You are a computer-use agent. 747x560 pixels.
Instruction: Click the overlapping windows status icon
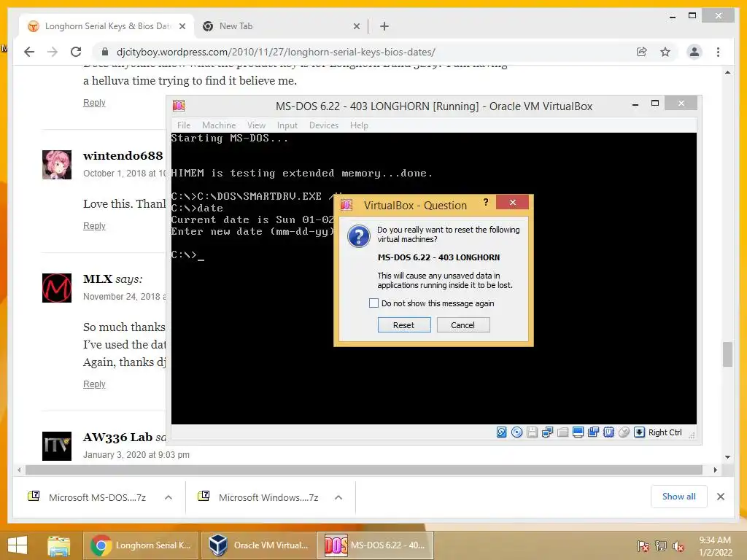click(593, 432)
